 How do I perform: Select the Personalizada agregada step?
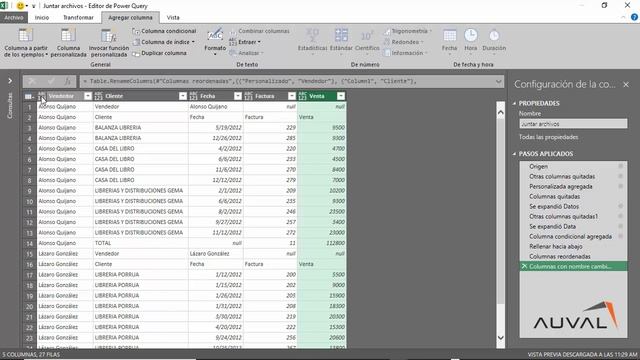coord(561,187)
